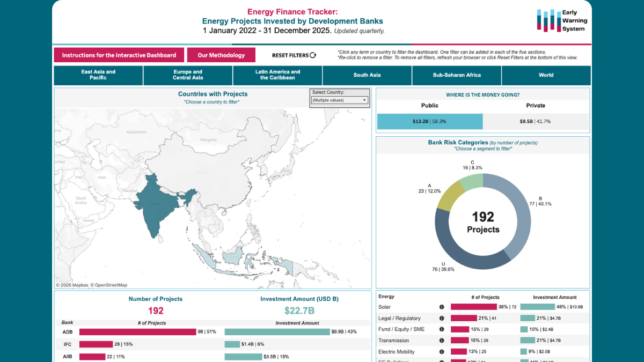
Task: Click the Public investment bar
Action: 429,121
